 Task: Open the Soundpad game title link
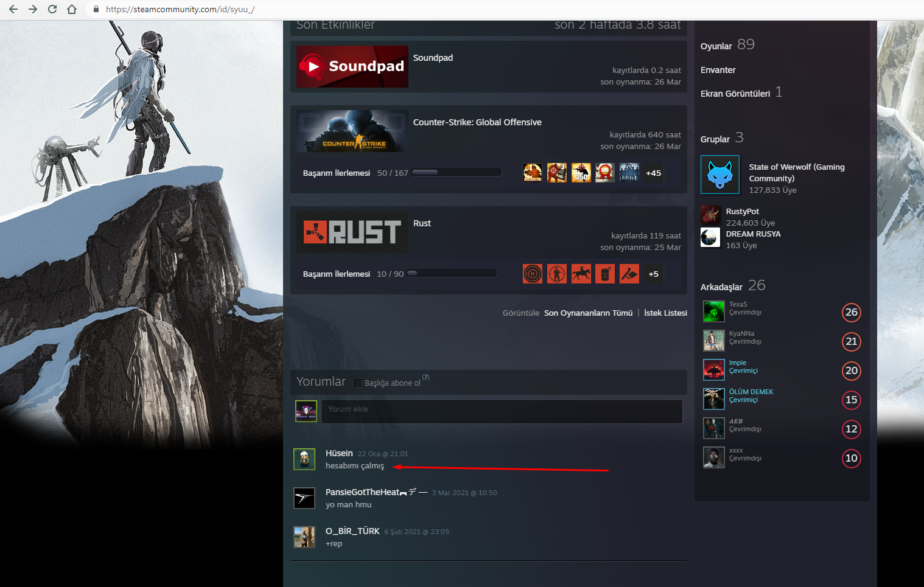coord(433,58)
